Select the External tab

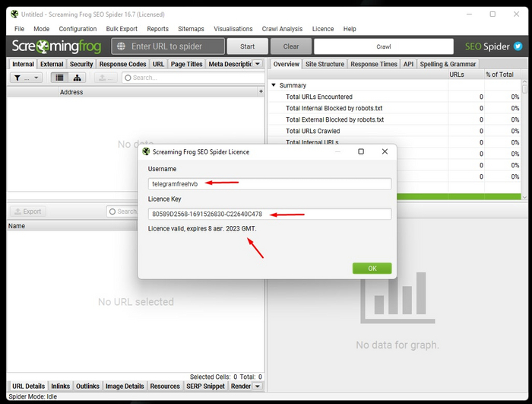coord(52,64)
